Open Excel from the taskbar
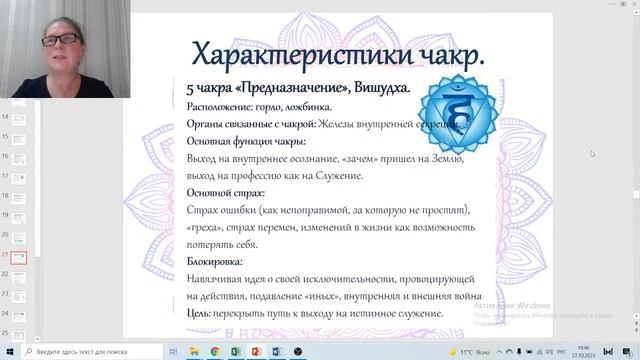This screenshot has width=640, height=360. click(236, 351)
